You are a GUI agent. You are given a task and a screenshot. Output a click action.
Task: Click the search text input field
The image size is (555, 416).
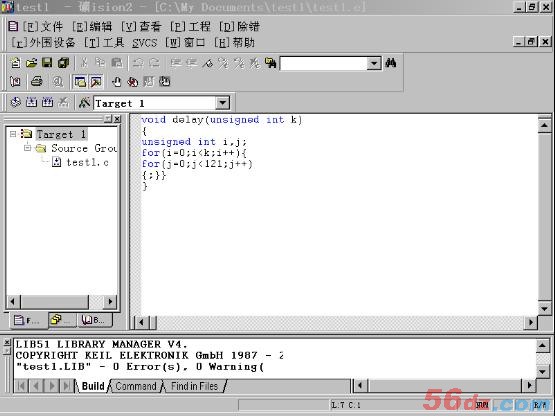pos(324,63)
